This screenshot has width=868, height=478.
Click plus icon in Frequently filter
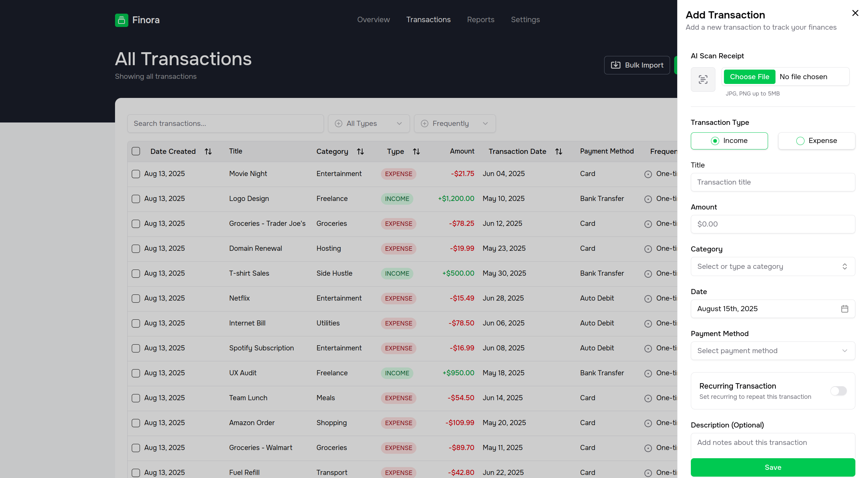tap(425, 124)
